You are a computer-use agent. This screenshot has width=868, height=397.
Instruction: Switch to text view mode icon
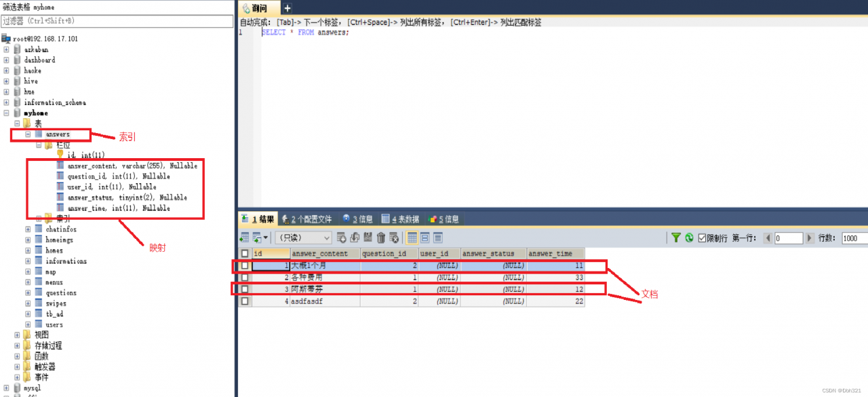(438, 238)
